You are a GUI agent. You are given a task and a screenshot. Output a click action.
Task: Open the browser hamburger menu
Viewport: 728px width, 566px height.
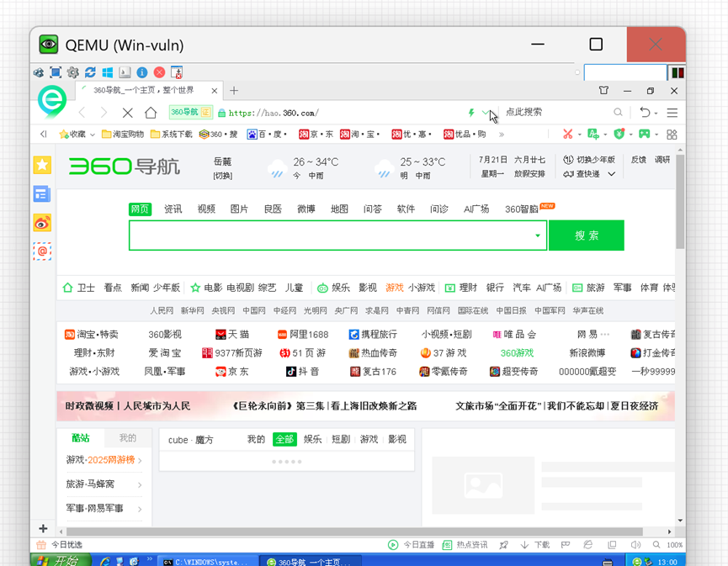672,113
